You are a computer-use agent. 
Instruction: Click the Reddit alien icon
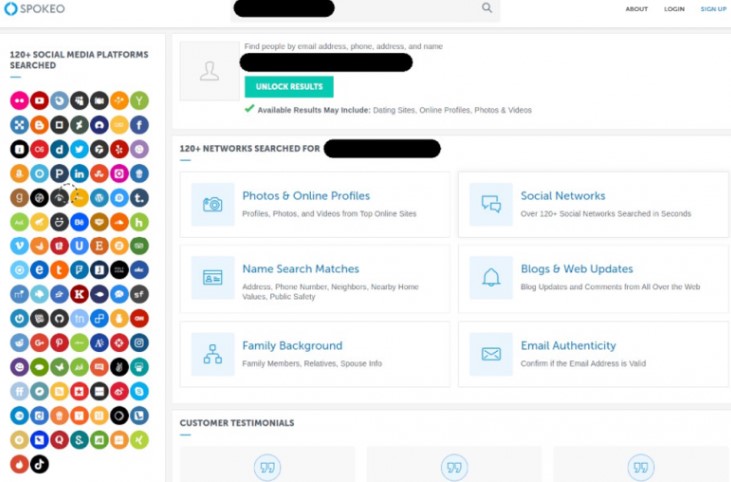coord(19,343)
